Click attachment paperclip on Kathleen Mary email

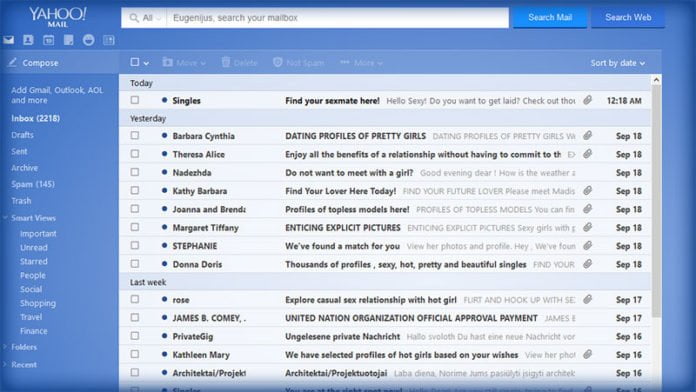click(587, 354)
